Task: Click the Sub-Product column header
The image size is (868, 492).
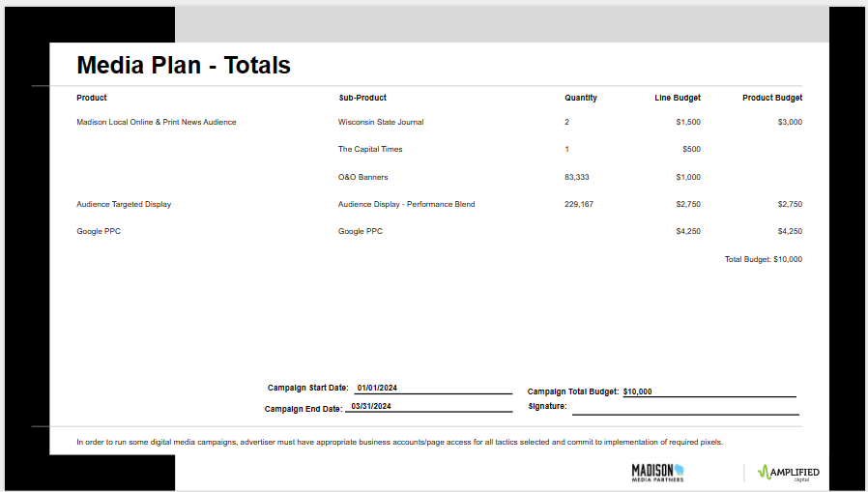Action: [x=362, y=98]
